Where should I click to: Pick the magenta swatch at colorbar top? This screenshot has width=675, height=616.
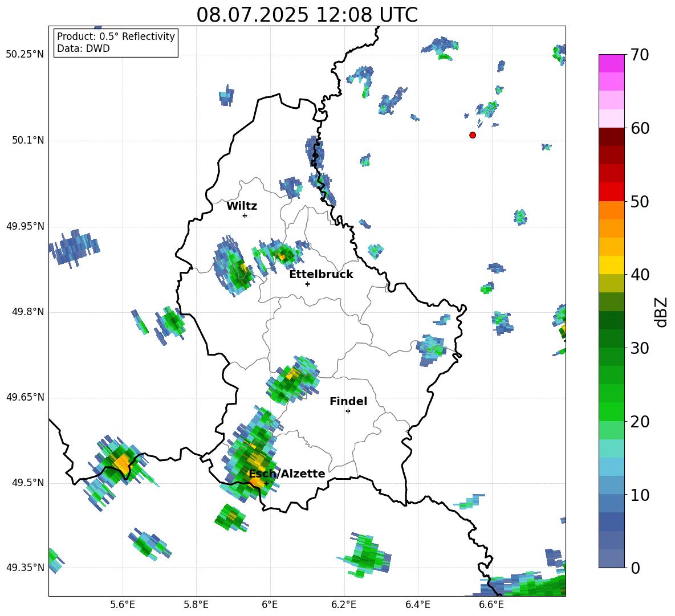coord(611,63)
